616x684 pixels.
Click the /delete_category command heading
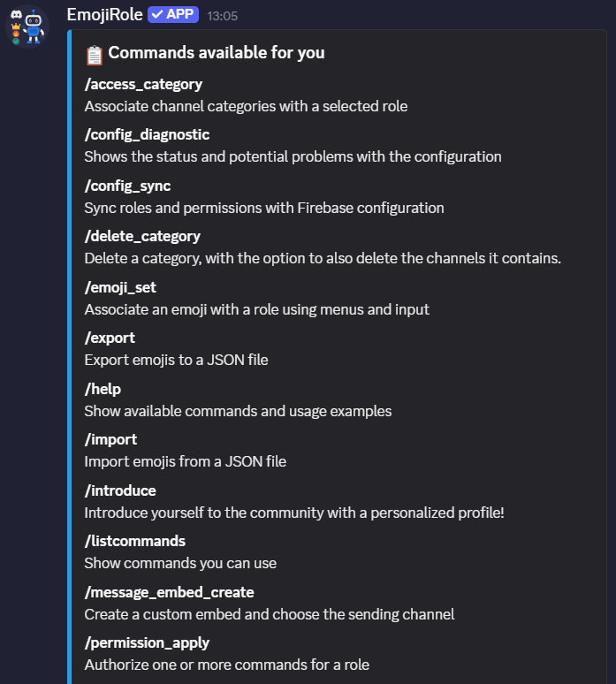coord(142,237)
